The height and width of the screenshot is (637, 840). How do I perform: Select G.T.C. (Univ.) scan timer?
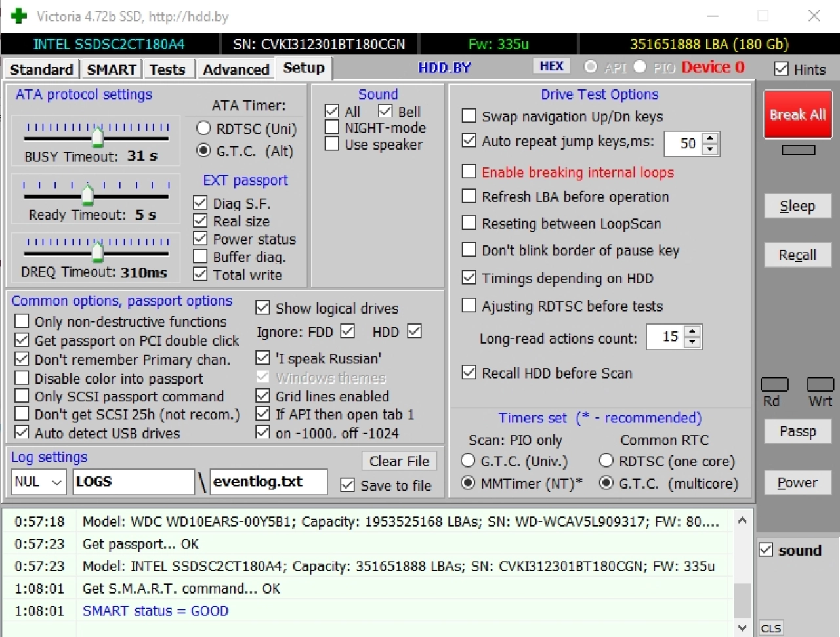pyautogui.click(x=468, y=461)
